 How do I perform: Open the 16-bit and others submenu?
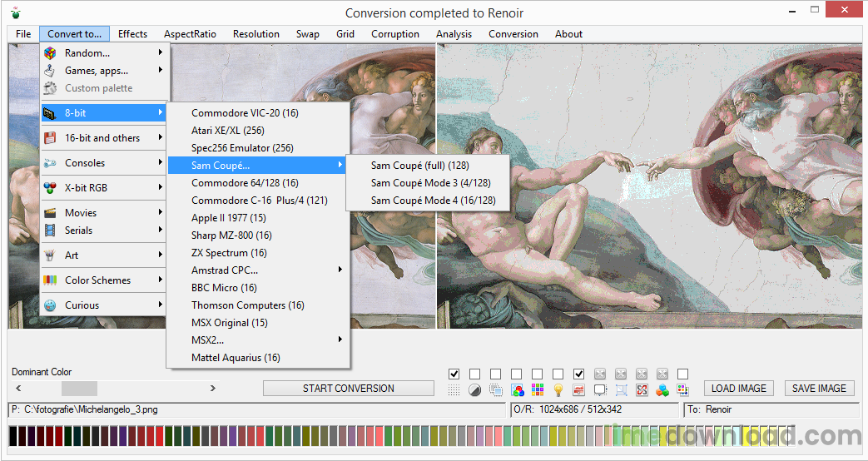104,138
